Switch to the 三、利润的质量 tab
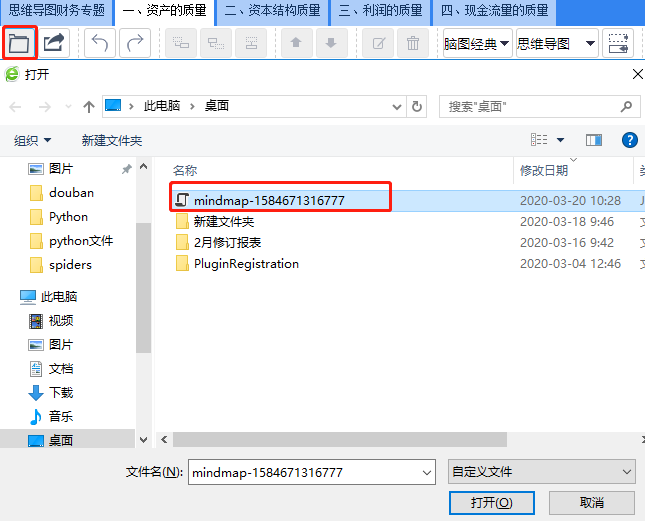Viewport: 645px width, 521px height. [x=380, y=11]
